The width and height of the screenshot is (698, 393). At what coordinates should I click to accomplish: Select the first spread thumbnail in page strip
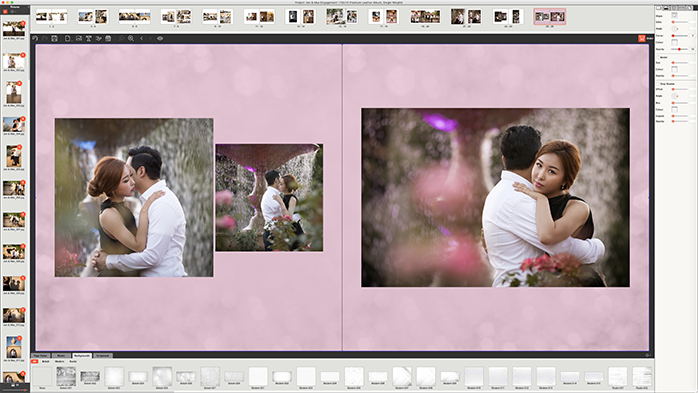click(51, 17)
